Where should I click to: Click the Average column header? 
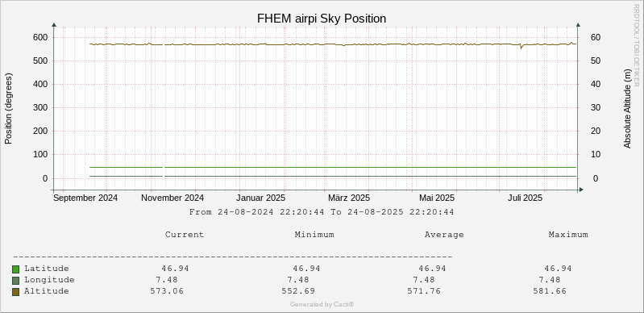point(444,235)
